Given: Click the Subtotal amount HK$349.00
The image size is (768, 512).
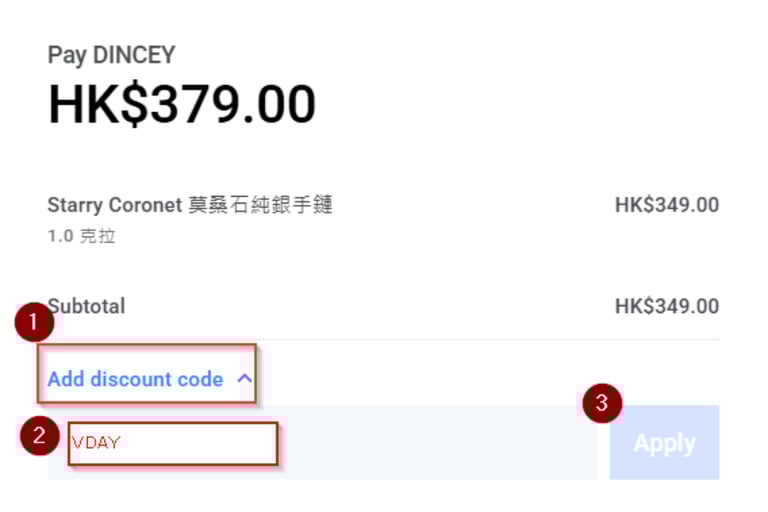Looking at the screenshot, I should pos(667,306).
